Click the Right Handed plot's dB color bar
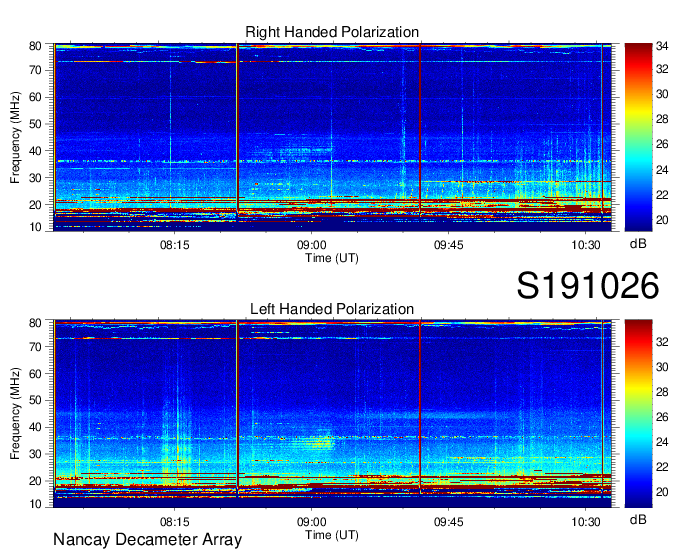The image size is (680, 552). 638,137
